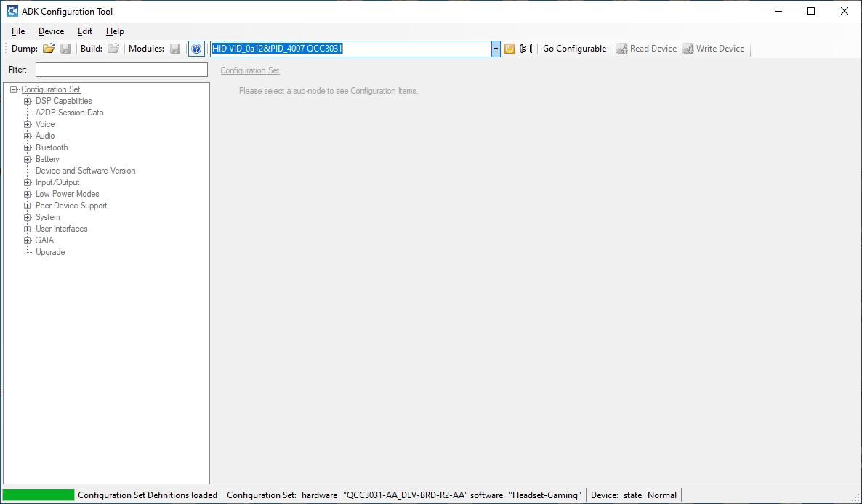The height and width of the screenshot is (504, 862).
Task: Open a dump file using folder icon
Action: click(x=49, y=49)
